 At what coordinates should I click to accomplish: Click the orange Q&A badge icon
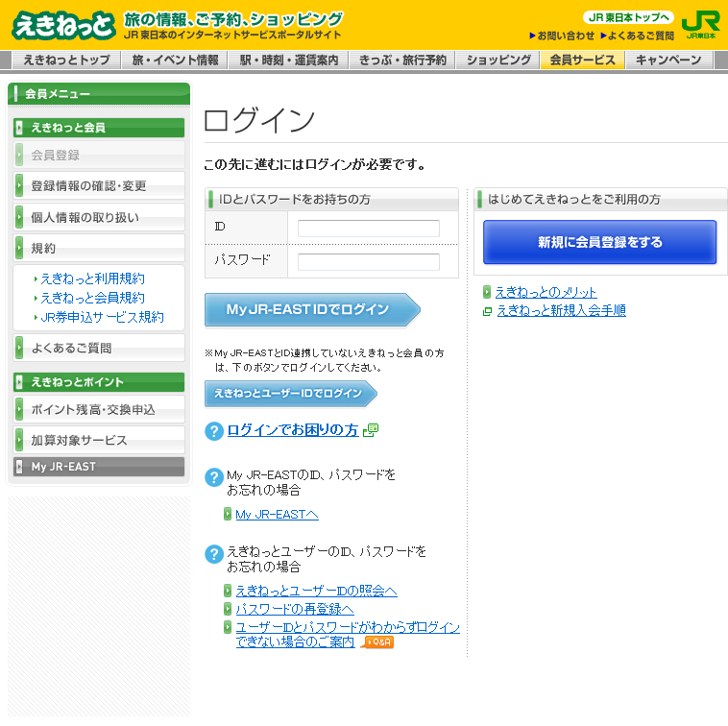378,642
